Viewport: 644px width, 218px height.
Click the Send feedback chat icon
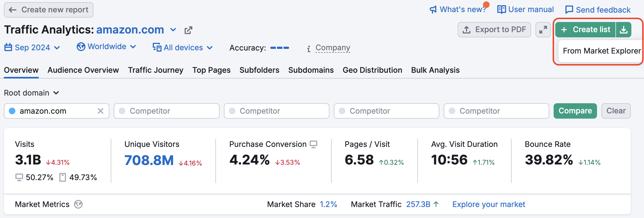point(569,10)
